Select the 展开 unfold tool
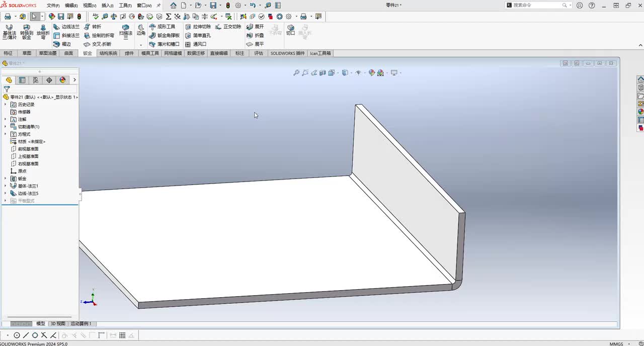Screen dimensions: 644x346 coord(255,27)
